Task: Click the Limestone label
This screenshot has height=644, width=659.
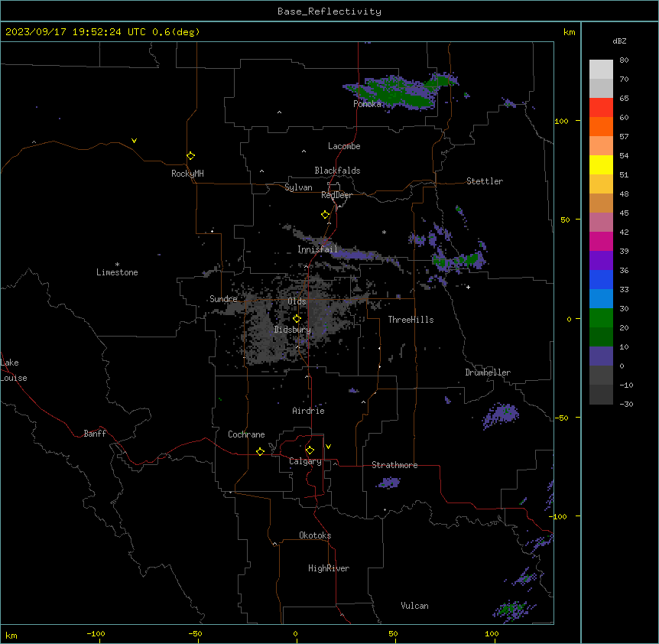Action: click(117, 272)
